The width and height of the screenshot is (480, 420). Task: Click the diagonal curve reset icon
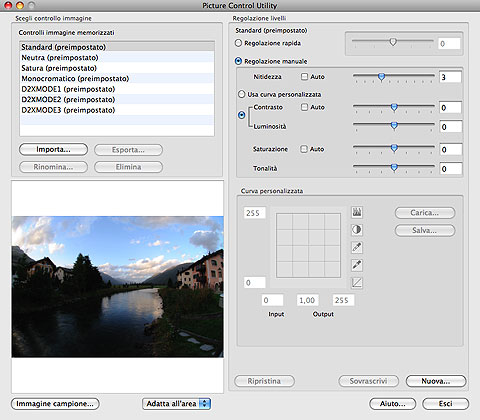pos(357,283)
